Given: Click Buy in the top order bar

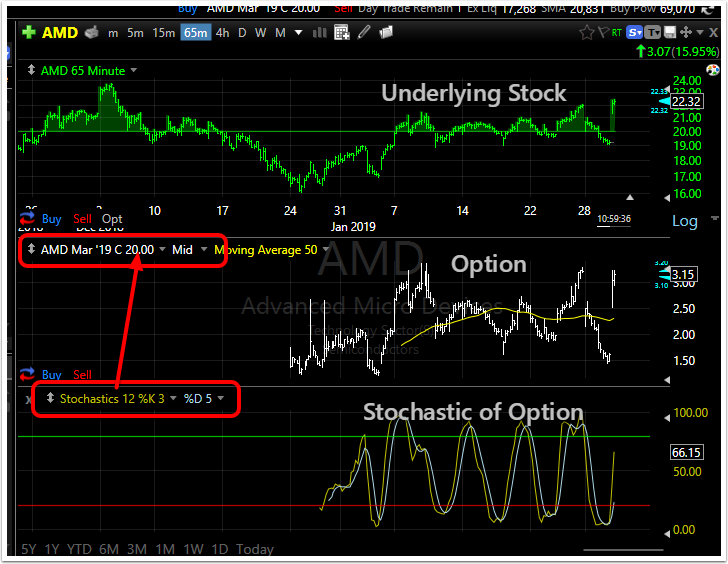Looking at the screenshot, I should 188,8.
